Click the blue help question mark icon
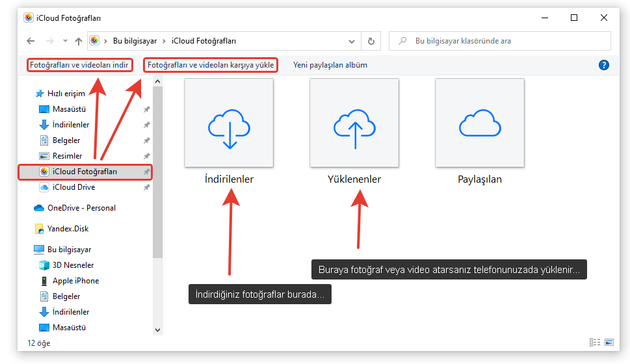The image size is (630, 364). [603, 65]
